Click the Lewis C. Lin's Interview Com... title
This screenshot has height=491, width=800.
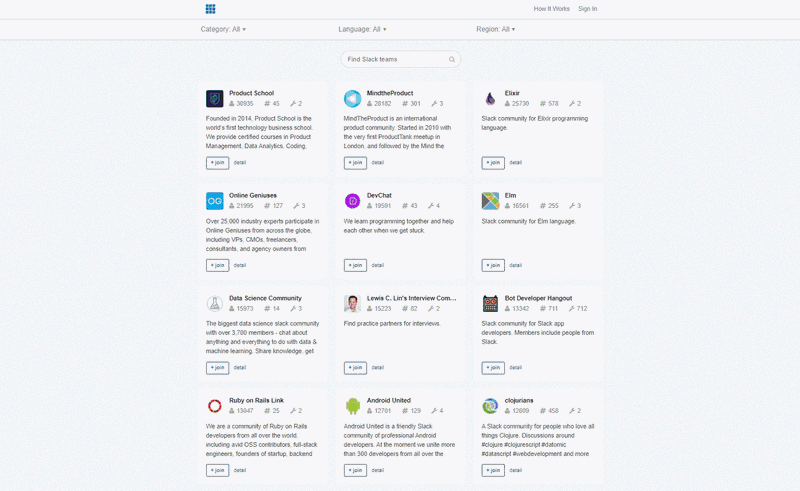coord(411,298)
